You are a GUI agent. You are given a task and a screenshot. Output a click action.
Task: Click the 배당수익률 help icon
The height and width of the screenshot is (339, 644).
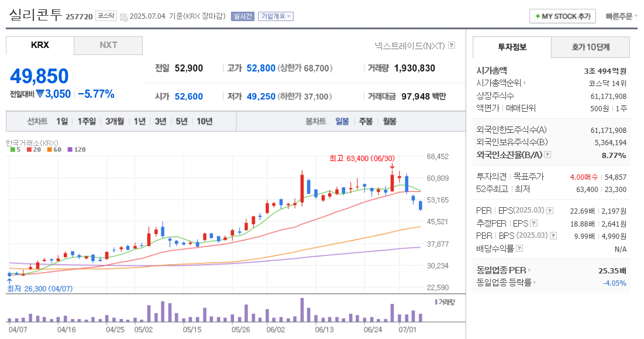[519, 248]
